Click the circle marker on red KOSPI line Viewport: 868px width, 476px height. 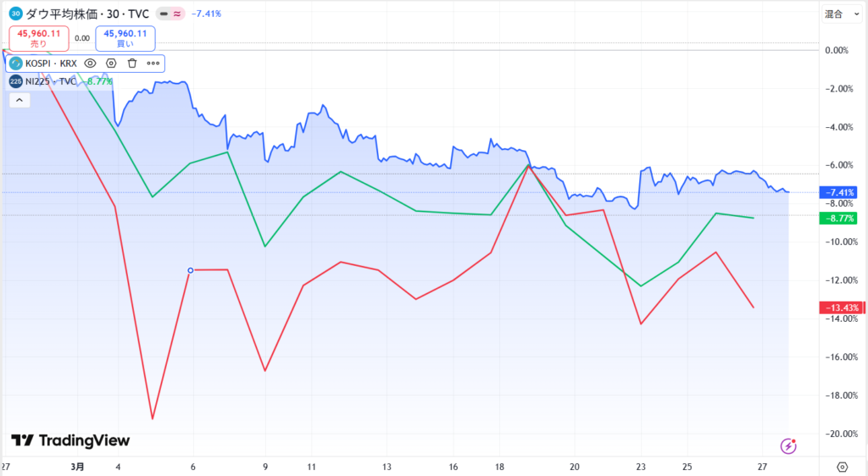[190, 270]
